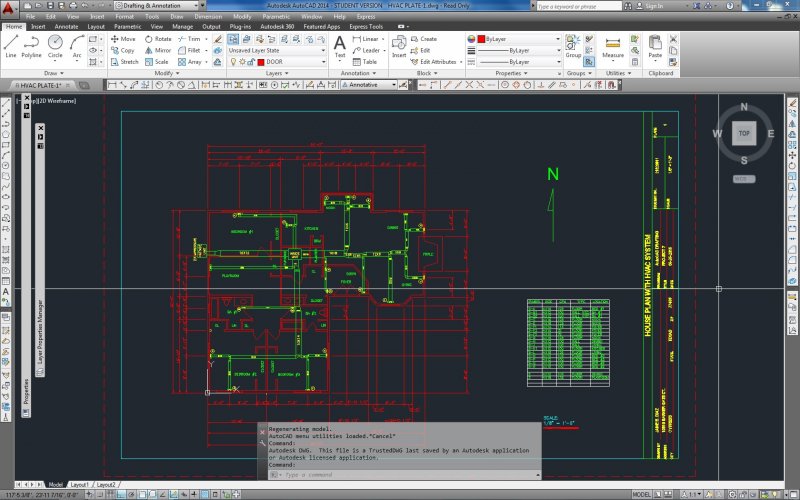Click the Paste clipboard icon
800x500 pixels.
[x=655, y=45]
